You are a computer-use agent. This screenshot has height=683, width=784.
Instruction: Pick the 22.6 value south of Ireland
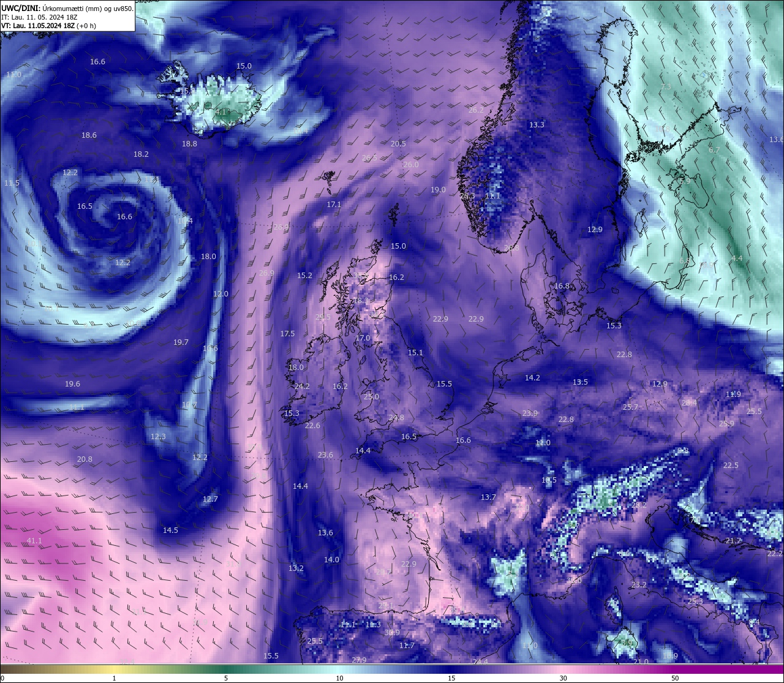[312, 426]
